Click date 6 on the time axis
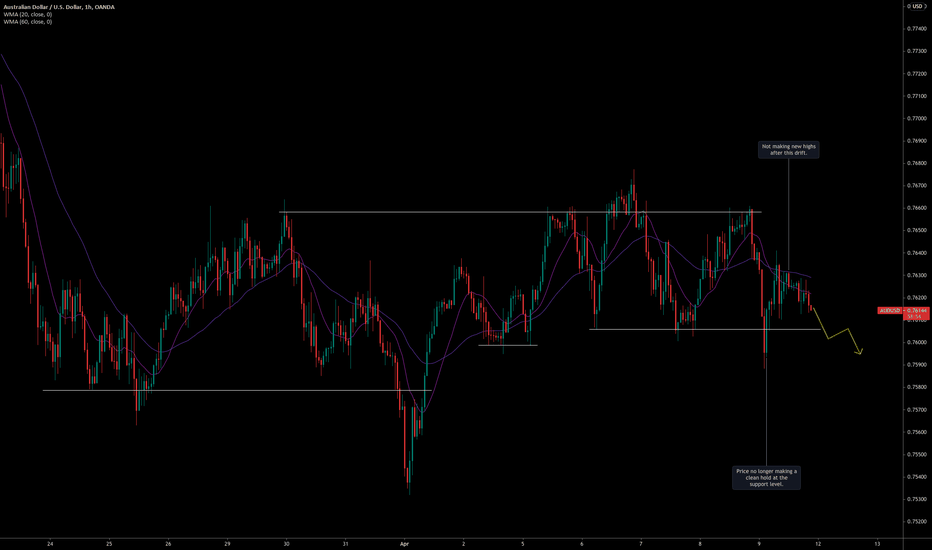The image size is (932, 550). coord(582,543)
